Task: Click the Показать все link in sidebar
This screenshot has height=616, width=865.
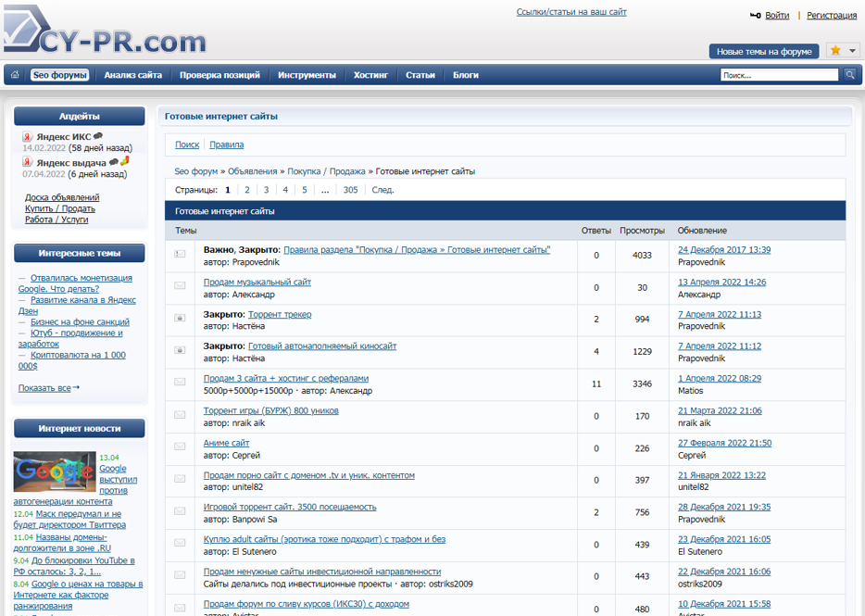Action: (44, 388)
